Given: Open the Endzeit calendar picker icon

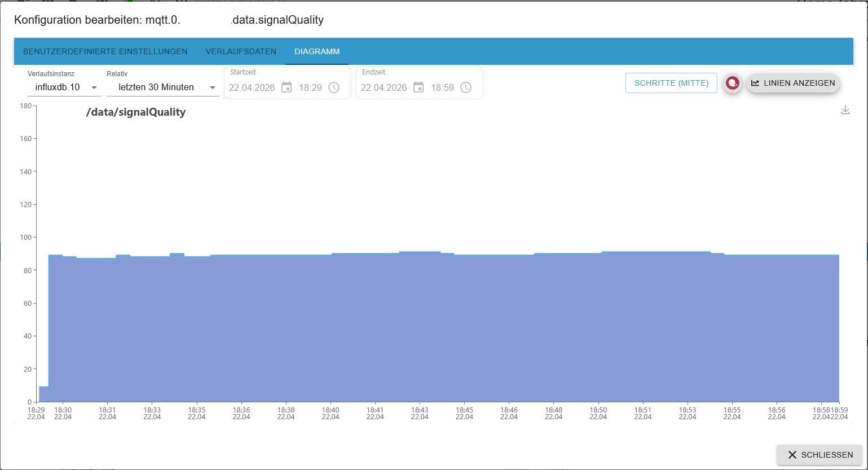Looking at the screenshot, I should pos(418,87).
